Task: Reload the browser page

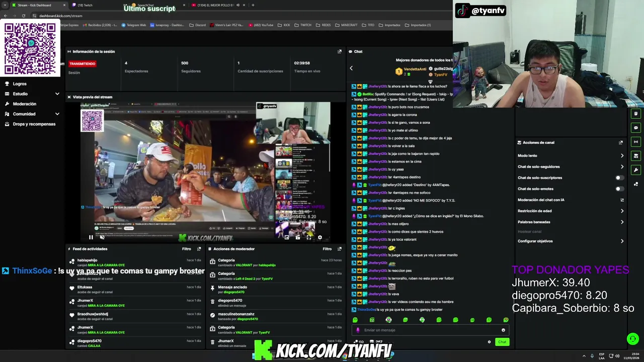Action: pyautogui.click(x=23, y=16)
